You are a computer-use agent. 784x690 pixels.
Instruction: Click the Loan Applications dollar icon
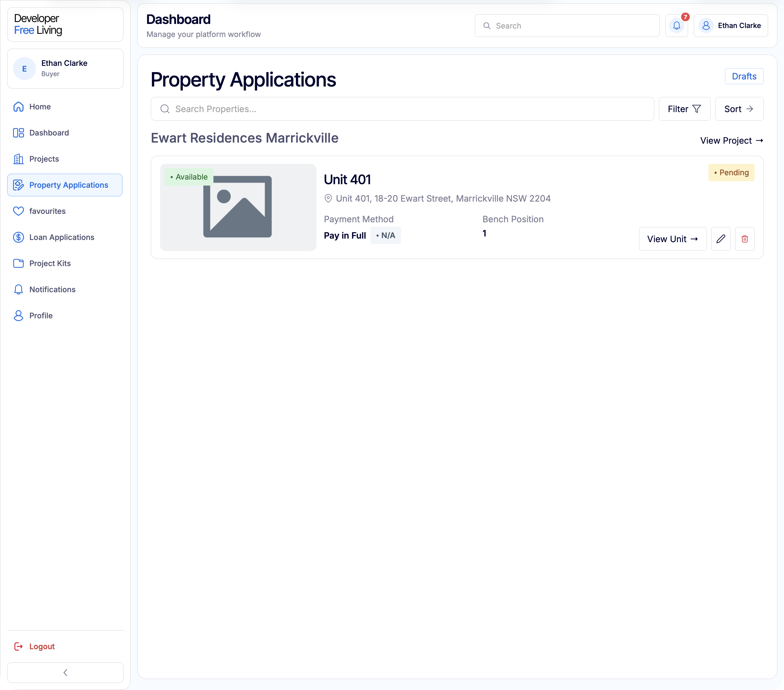point(19,237)
